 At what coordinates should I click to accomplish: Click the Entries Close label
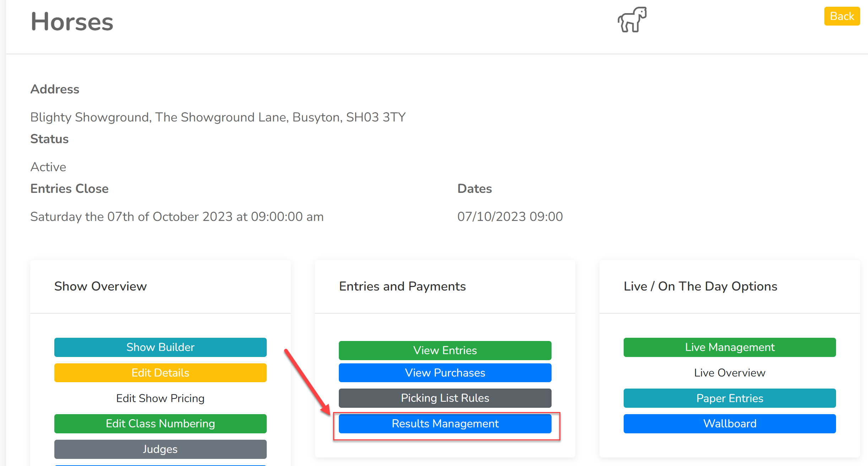(x=69, y=189)
